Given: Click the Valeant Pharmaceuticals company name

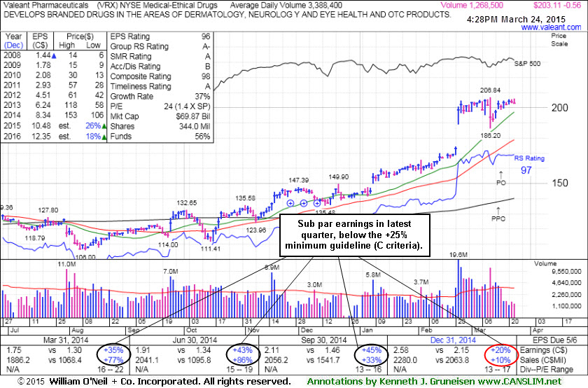Looking at the screenshot, I should [46, 6].
